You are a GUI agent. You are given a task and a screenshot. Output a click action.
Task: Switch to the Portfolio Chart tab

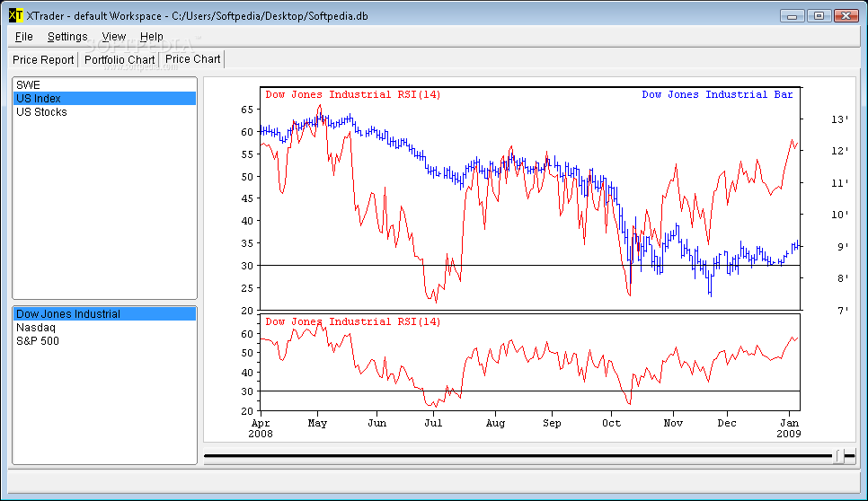coord(120,60)
